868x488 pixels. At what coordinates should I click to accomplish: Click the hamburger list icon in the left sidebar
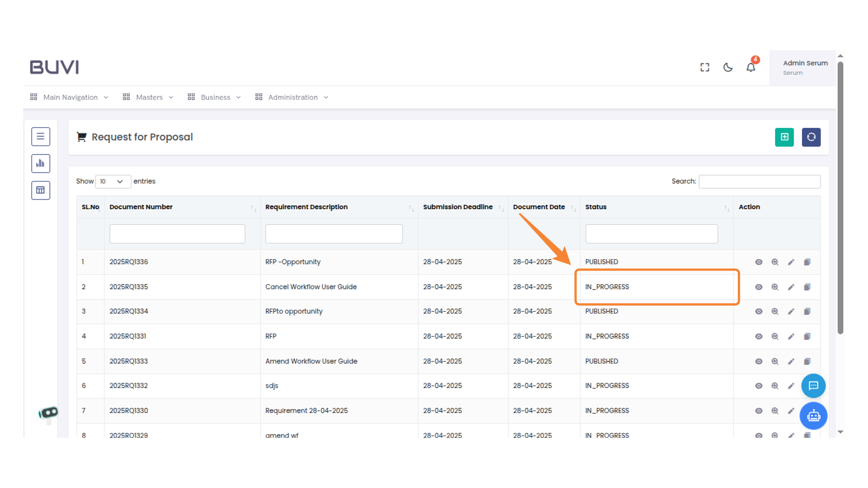point(41,136)
